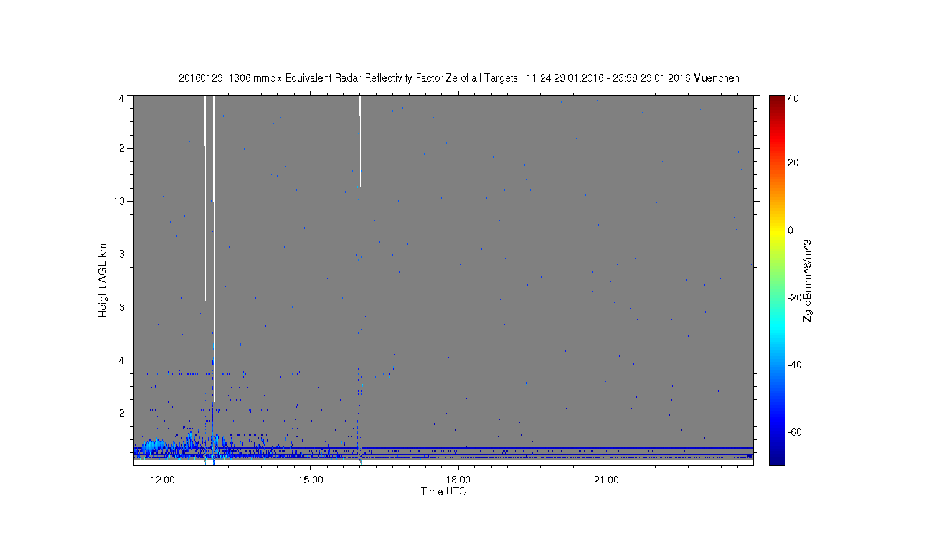Viewport: 934px width, 560px height.
Task: Click the 'Time UTC' axis label
Action: [443, 492]
